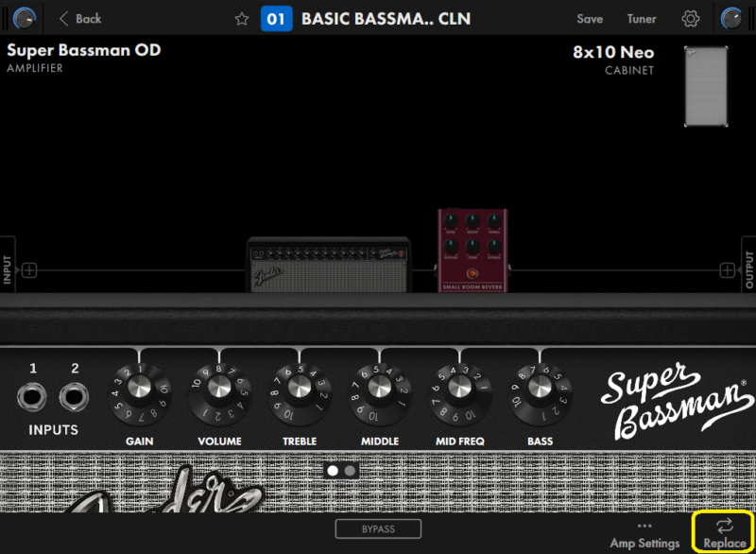
Task: Select the Small Room Reverb pedal
Action: click(x=472, y=251)
